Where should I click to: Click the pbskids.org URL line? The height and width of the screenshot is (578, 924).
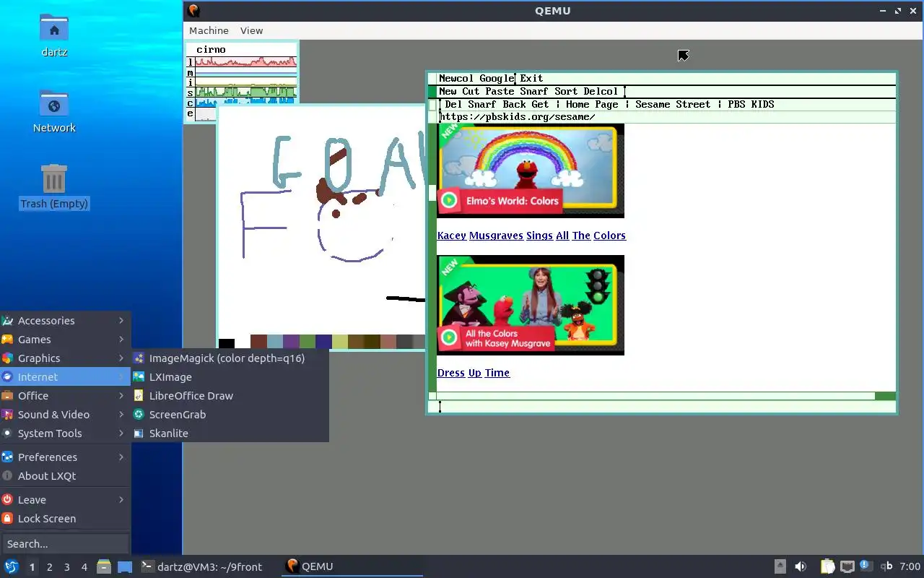click(517, 117)
